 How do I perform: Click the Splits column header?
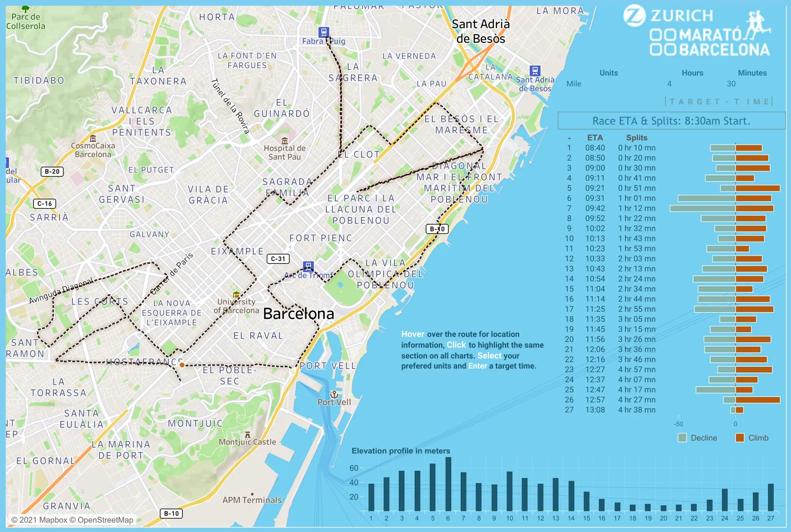click(x=637, y=137)
